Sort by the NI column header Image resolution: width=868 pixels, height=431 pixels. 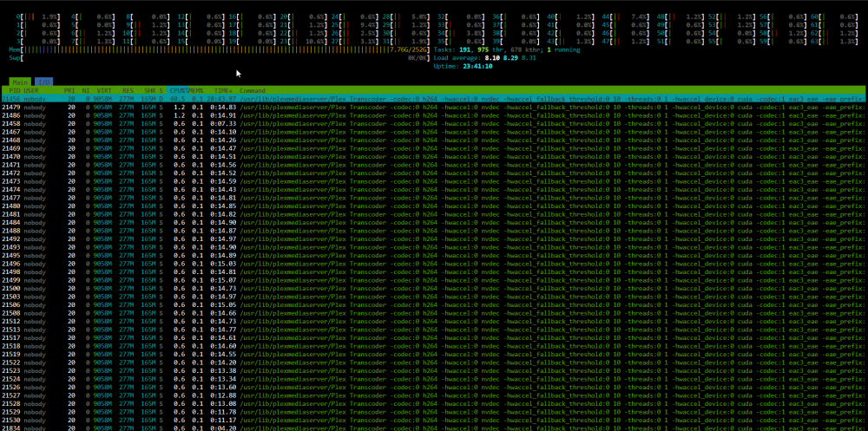(x=85, y=90)
